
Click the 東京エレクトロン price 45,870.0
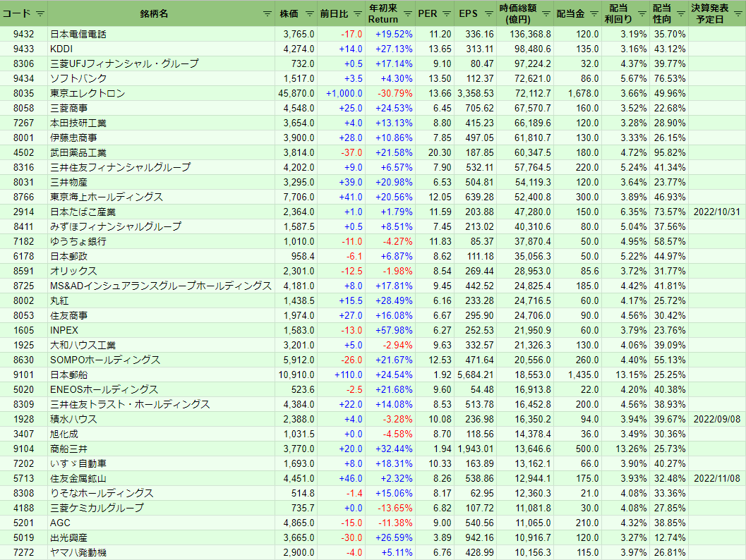pos(296,93)
